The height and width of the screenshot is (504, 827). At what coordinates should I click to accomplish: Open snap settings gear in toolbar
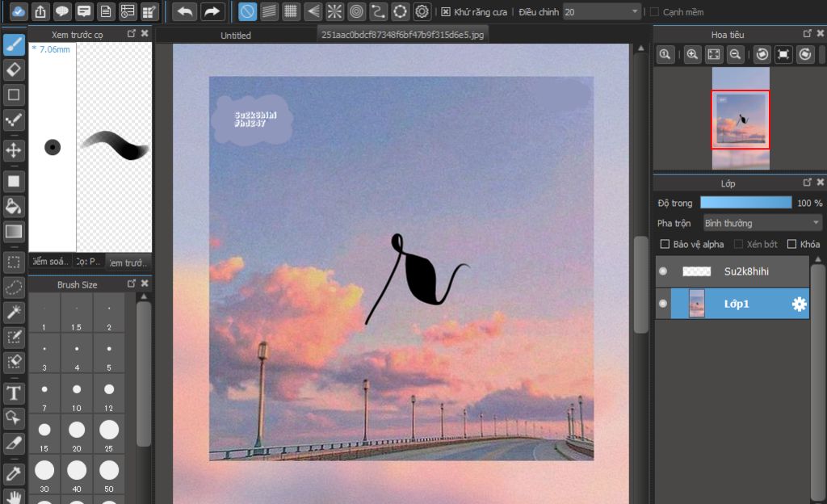[422, 11]
